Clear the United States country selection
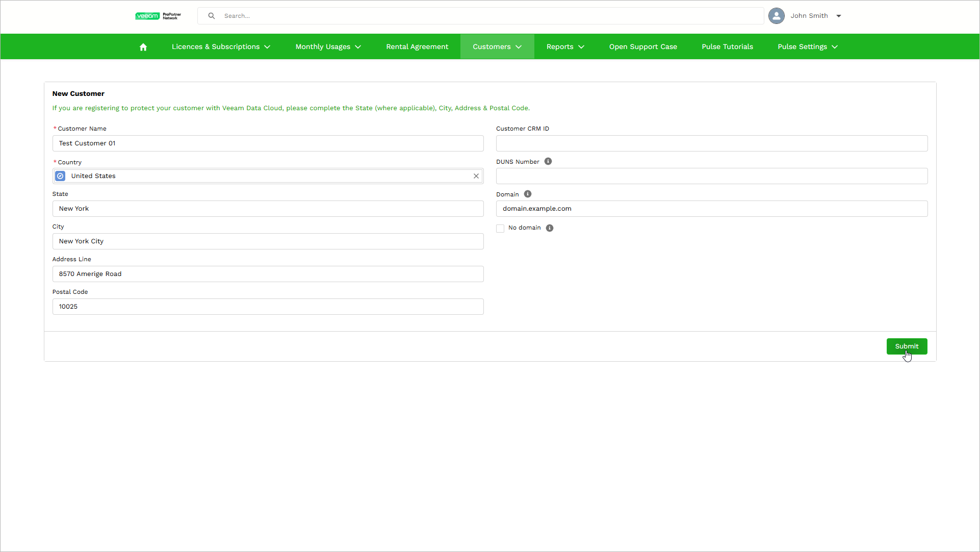 476,176
